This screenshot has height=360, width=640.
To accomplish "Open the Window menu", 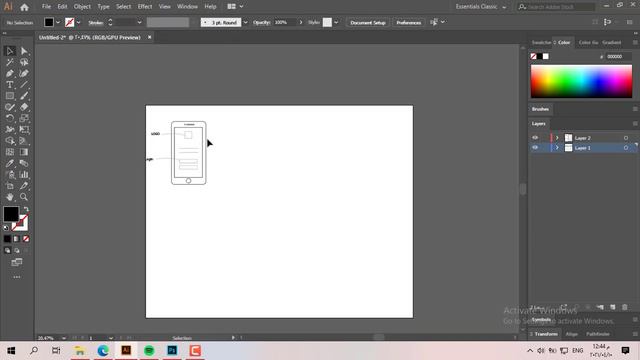I will (187, 7).
